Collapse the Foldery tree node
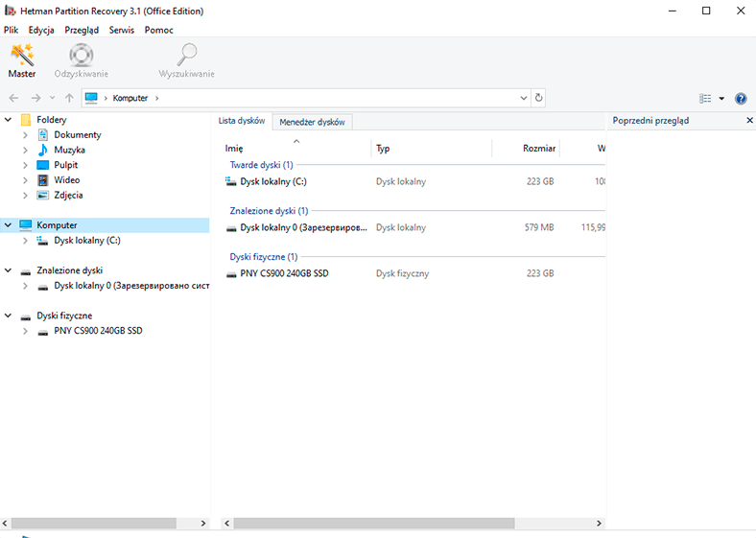This screenshot has width=756, height=538. click(9, 120)
